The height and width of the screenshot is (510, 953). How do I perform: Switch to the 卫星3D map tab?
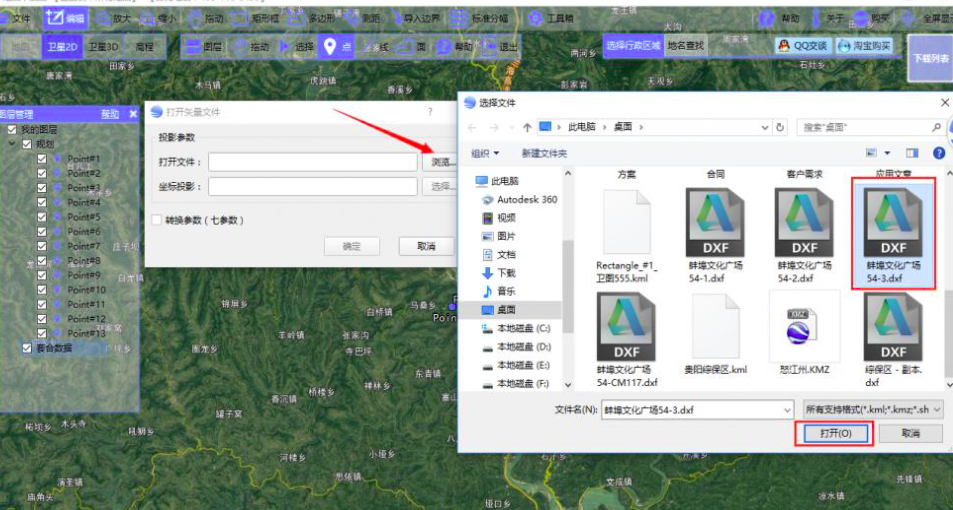103,47
